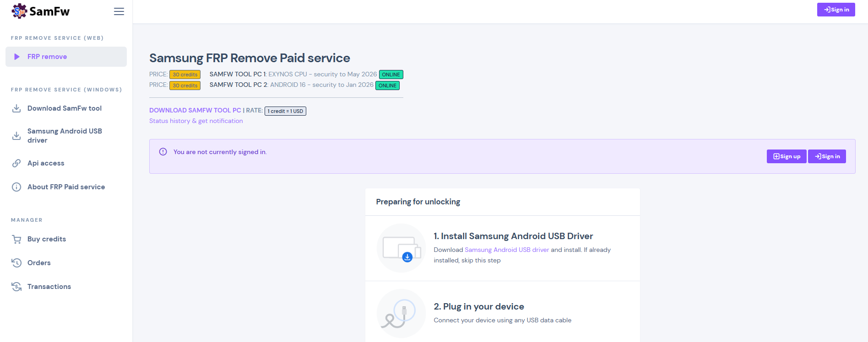868x342 pixels.
Task: Click 'SAMFW TOOL PC 2' label text
Action: (x=239, y=85)
